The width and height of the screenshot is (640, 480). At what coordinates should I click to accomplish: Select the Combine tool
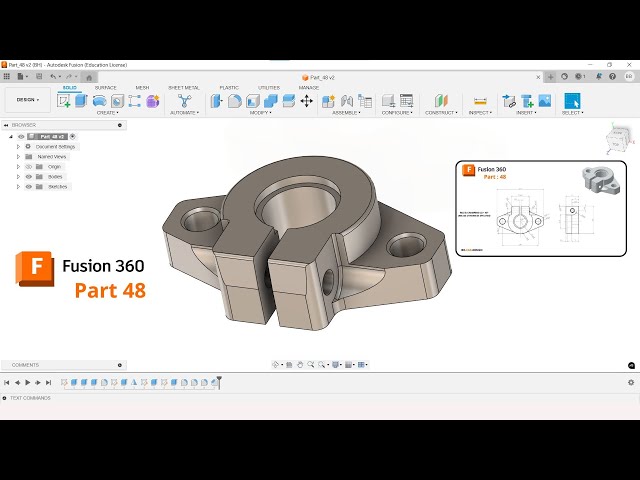tap(271, 101)
